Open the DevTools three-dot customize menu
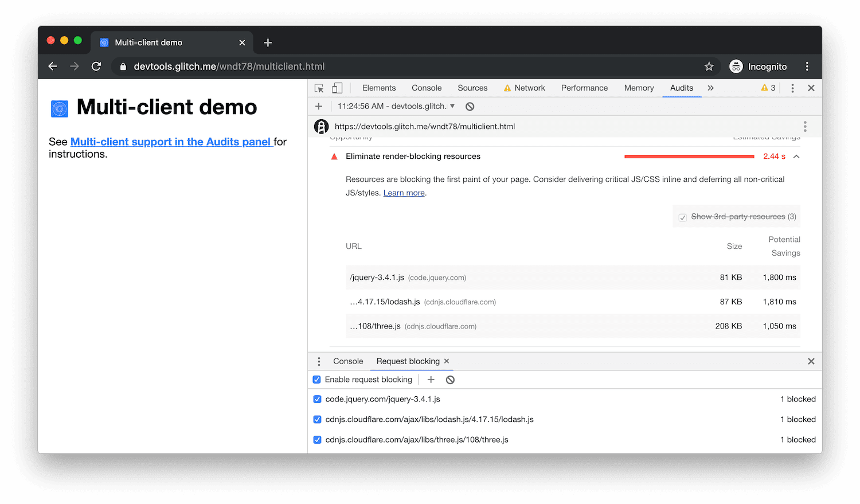This screenshot has width=860, height=504. pyautogui.click(x=792, y=88)
